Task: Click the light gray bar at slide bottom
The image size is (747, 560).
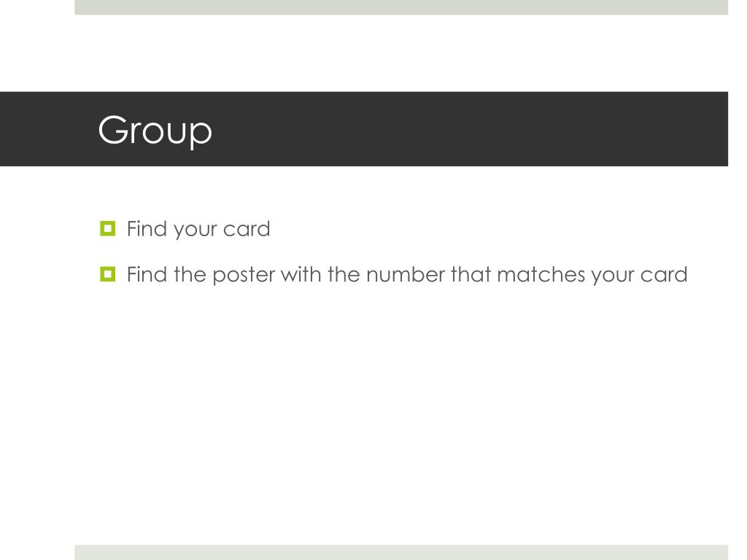Action: point(401,553)
